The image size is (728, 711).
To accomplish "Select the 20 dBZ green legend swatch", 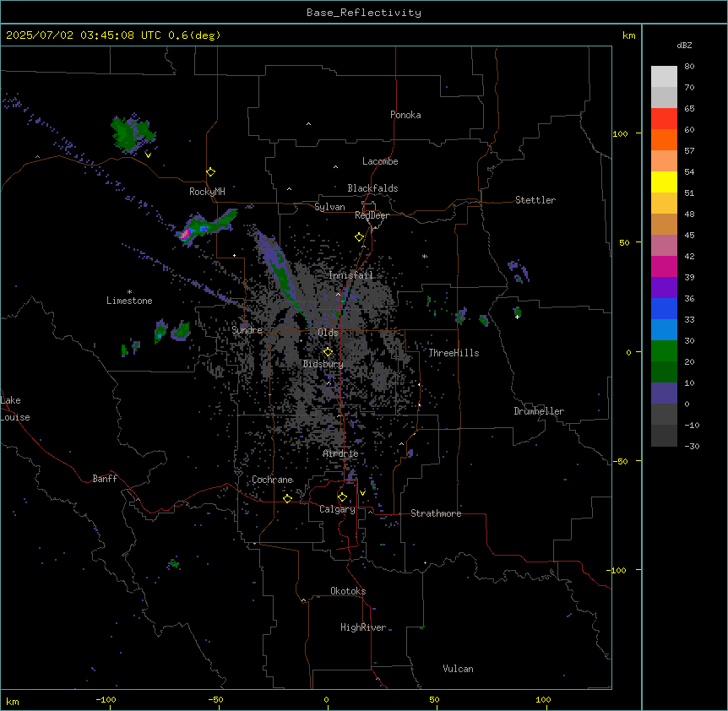I will 664,351.
